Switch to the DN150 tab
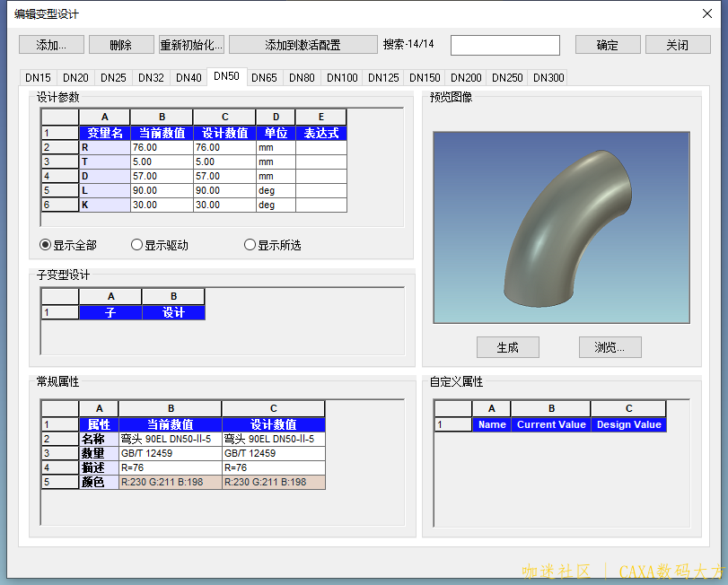728x585 pixels. coord(425,77)
